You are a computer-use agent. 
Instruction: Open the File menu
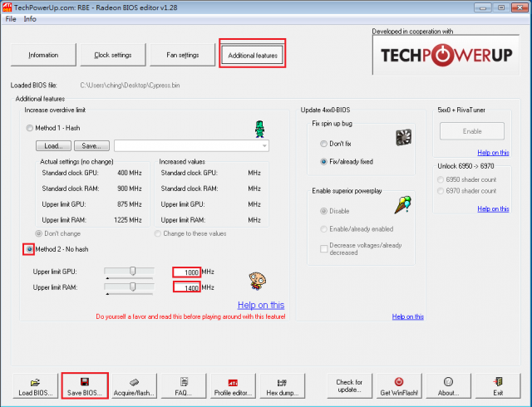click(11, 19)
